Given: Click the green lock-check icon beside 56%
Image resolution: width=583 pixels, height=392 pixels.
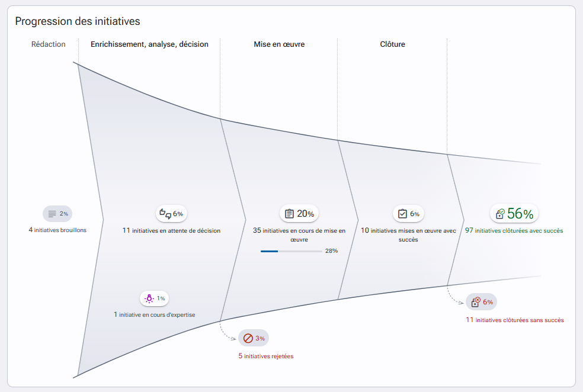Looking at the screenshot, I should click(500, 214).
